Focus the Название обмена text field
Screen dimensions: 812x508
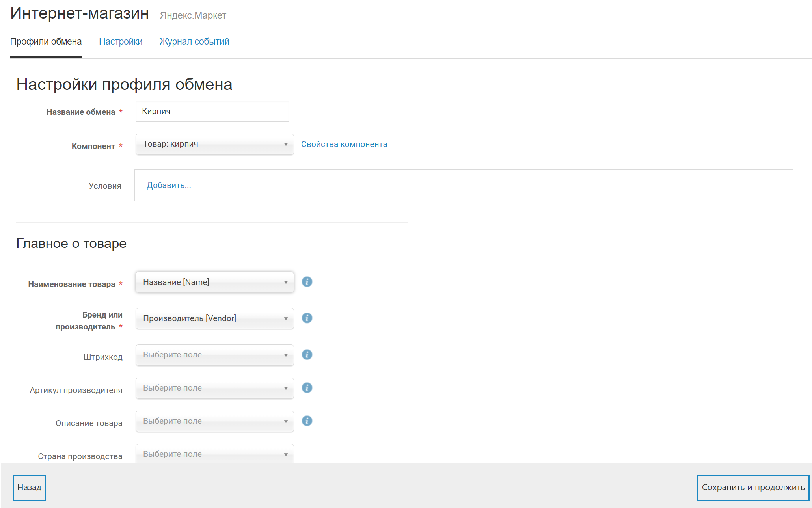pyautogui.click(x=212, y=111)
